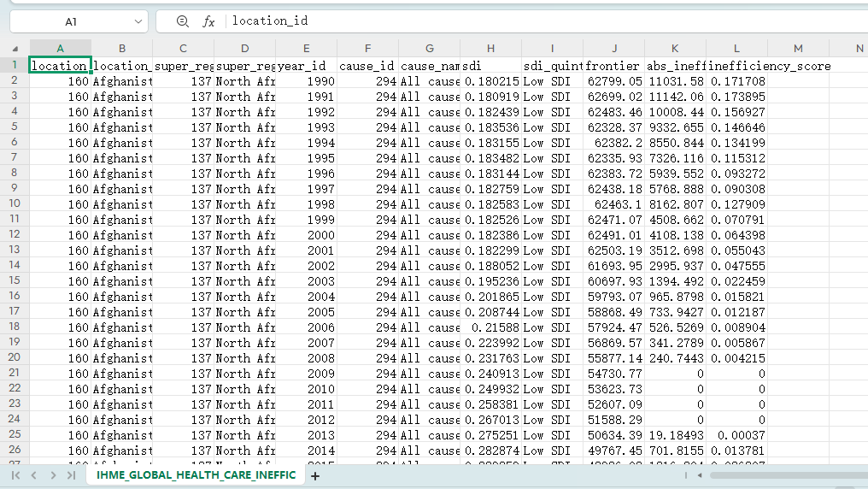Select row 1 header
This screenshot has height=489, width=868.
tap(15, 65)
